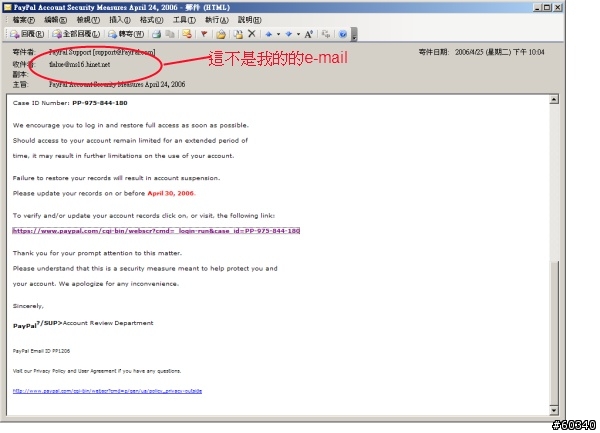Go to previous item with the up arrow
The width and height of the screenshot is (600, 433).
click(269, 34)
